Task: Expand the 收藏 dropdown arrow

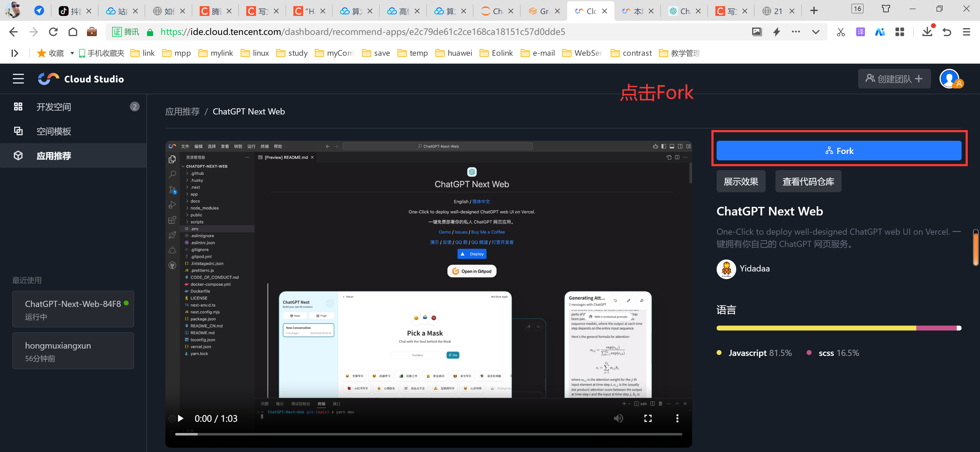Action: (x=72, y=53)
